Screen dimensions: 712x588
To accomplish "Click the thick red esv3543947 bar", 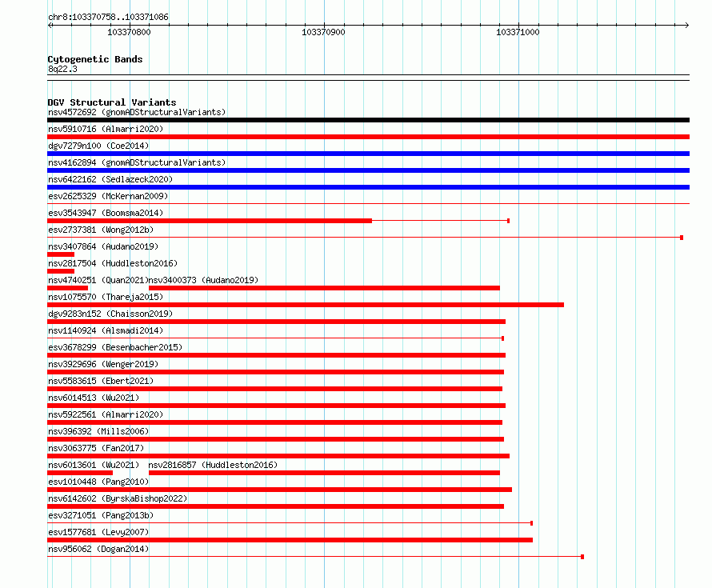I will [x=210, y=221].
